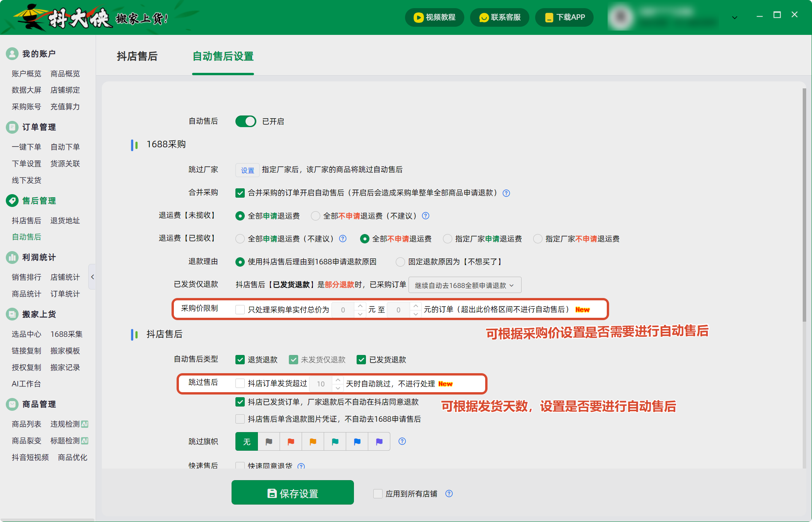Open 视频教程 video tutorial

(x=434, y=17)
